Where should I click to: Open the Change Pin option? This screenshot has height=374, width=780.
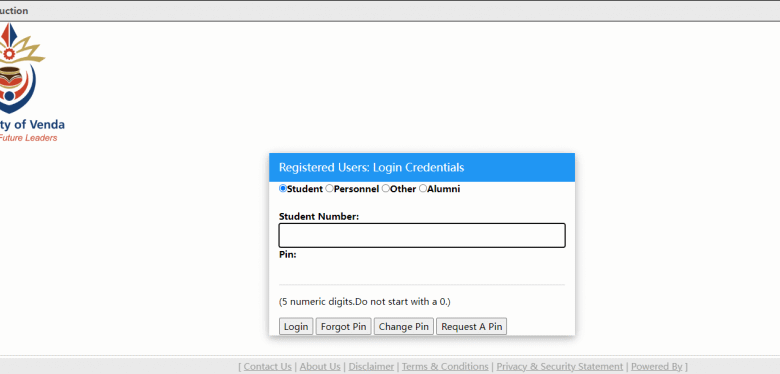[403, 327]
